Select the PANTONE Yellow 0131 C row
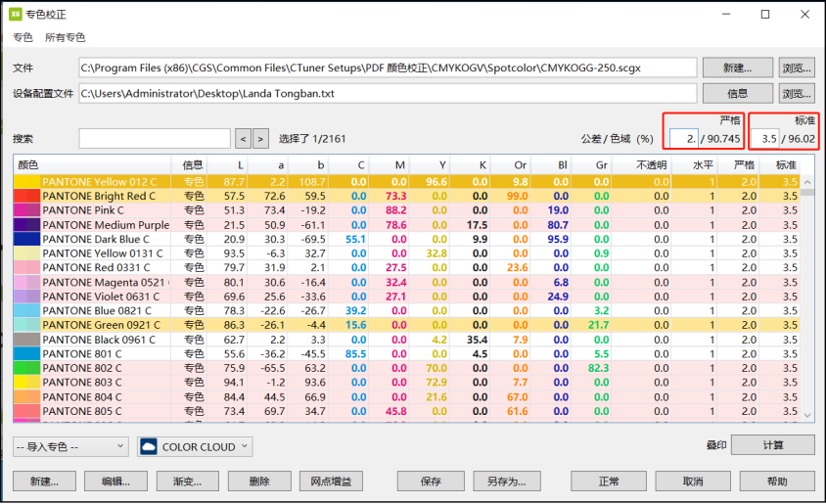 407,253
